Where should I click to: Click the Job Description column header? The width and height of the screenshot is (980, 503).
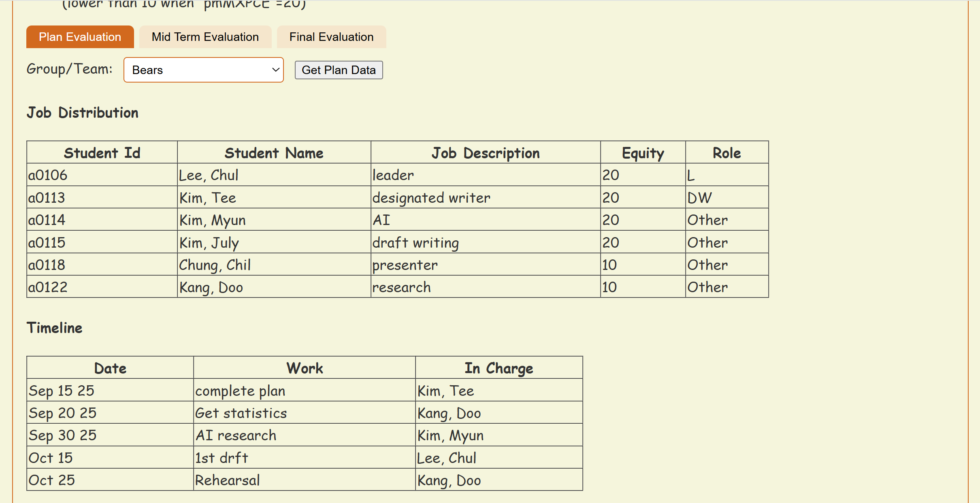point(485,153)
